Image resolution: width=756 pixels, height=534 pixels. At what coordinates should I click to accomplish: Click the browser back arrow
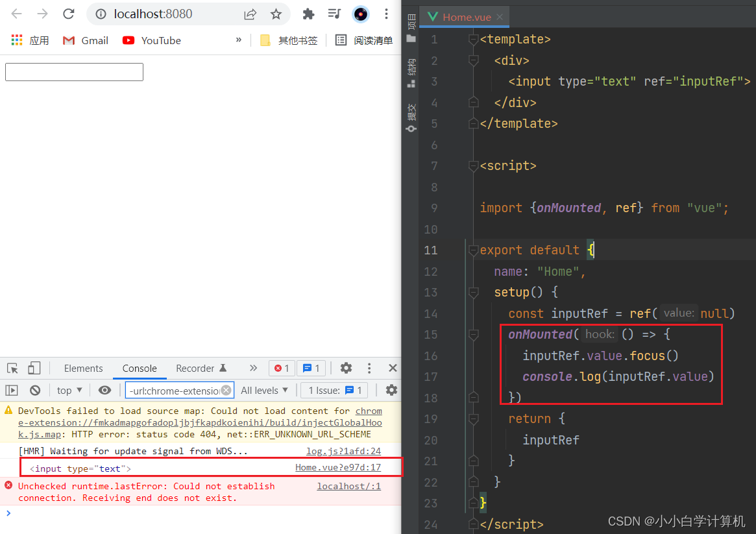[17, 14]
